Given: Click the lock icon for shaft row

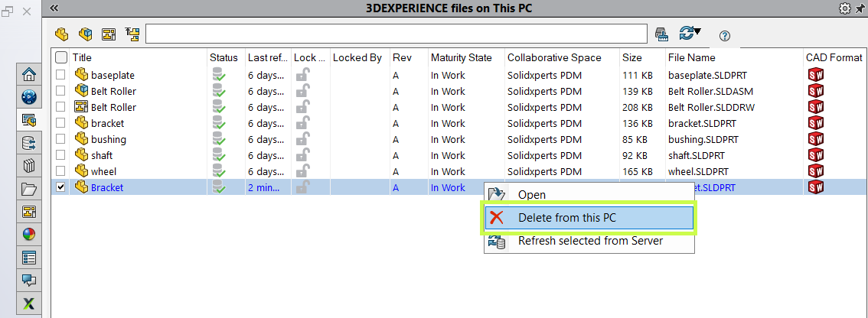Looking at the screenshot, I should (303, 155).
